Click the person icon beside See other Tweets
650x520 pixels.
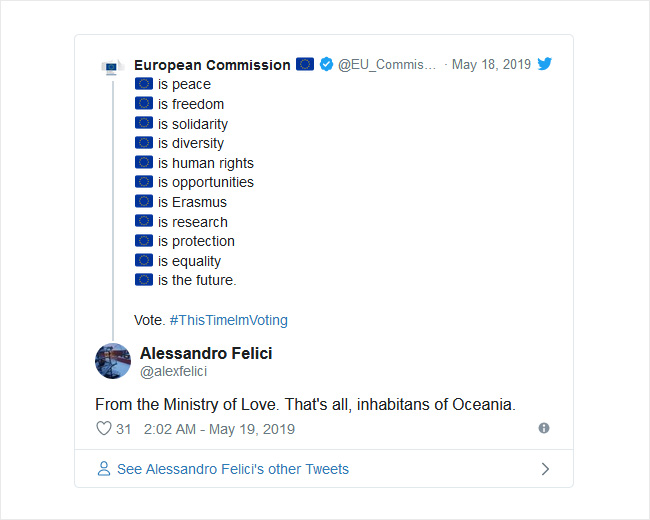tap(104, 469)
